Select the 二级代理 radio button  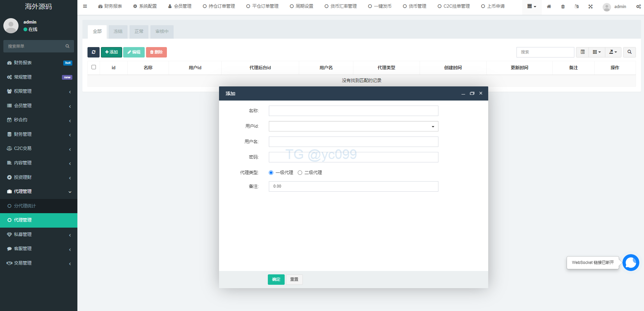pos(300,173)
